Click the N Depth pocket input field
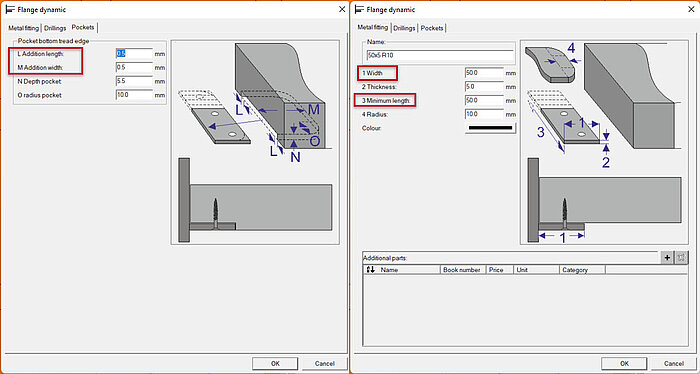The height and width of the screenshot is (374, 700). (x=134, y=81)
